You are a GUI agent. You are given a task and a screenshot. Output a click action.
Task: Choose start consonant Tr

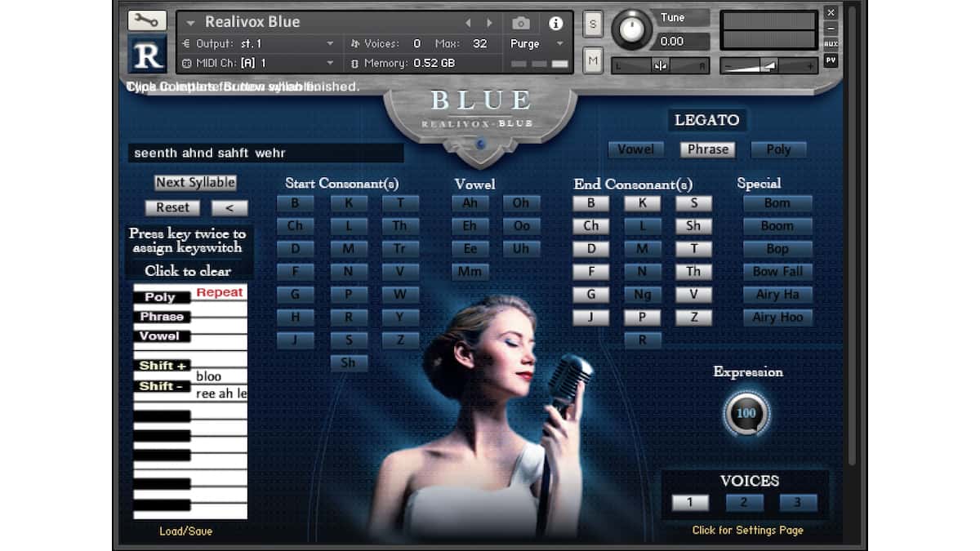tap(400, 249)
